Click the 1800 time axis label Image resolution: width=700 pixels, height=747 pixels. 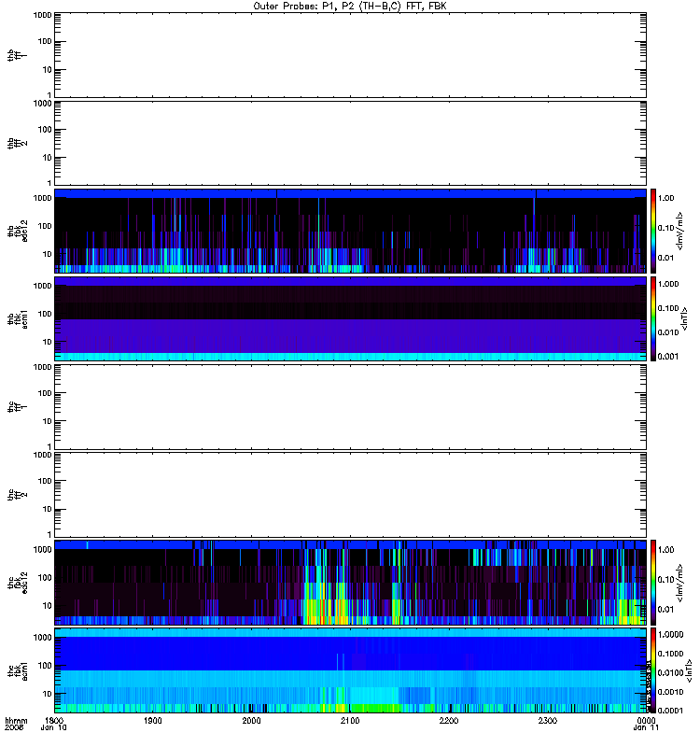(55, 720)
